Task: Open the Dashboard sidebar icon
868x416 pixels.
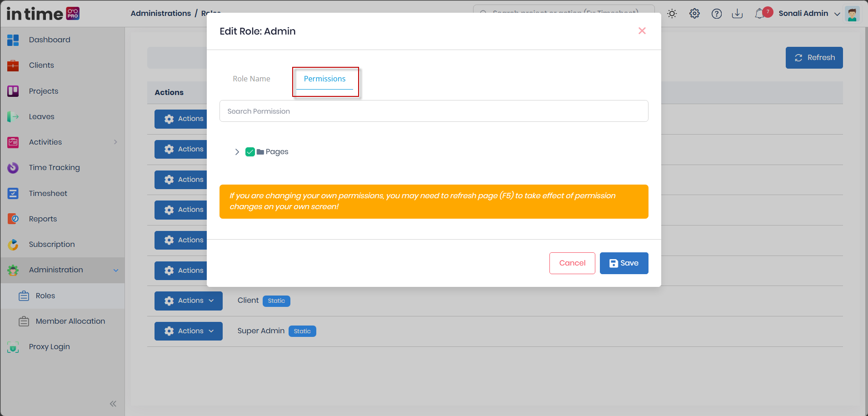Action: [13, 40]
